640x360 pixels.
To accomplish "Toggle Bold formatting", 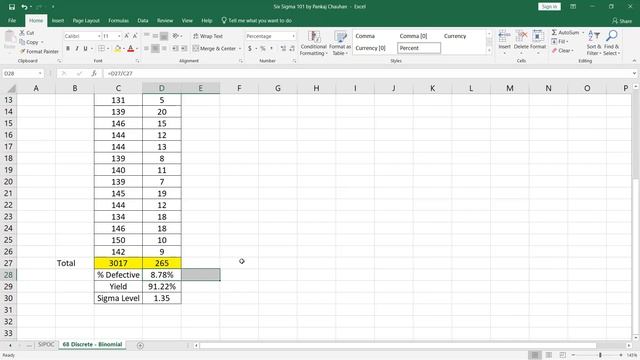I will [68, 49].
